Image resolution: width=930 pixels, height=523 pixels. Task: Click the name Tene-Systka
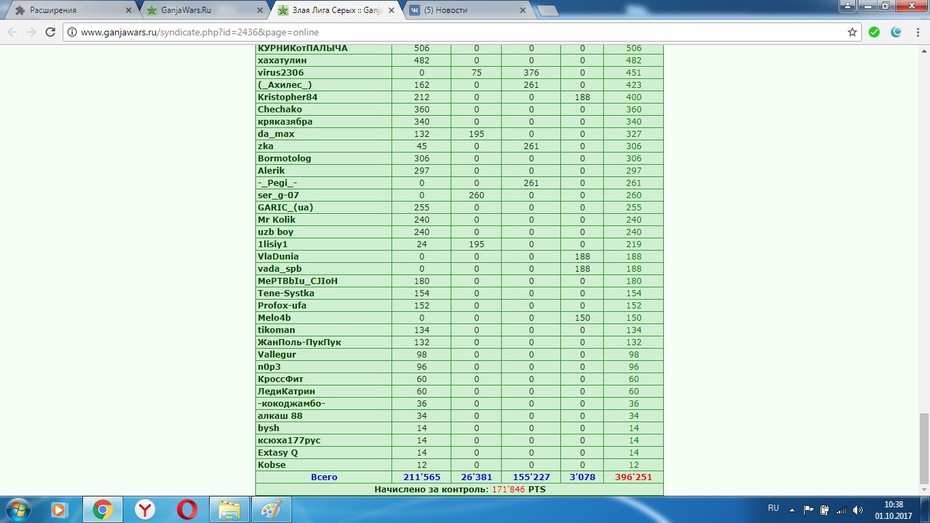[x=286, y=293]
